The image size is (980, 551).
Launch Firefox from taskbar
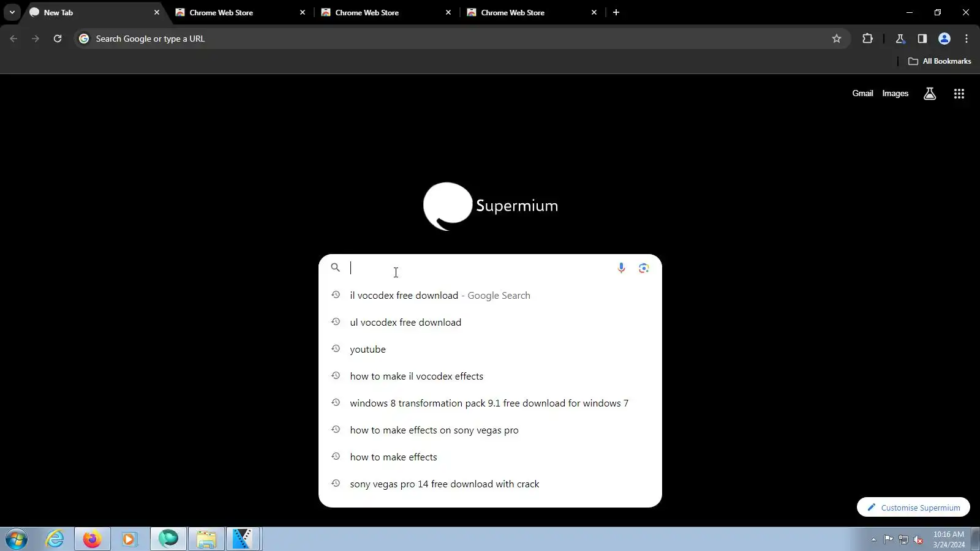(92, 539)
